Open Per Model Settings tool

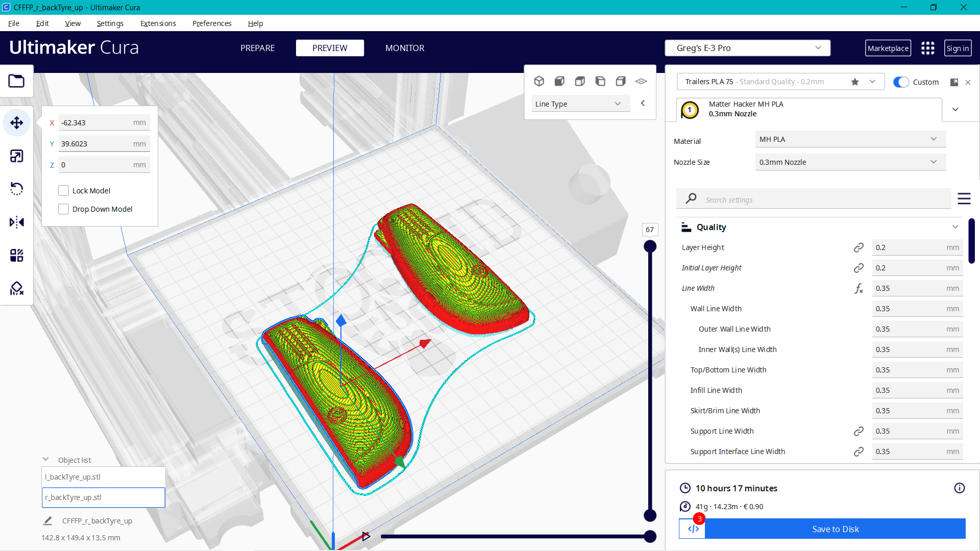(17, 255)
